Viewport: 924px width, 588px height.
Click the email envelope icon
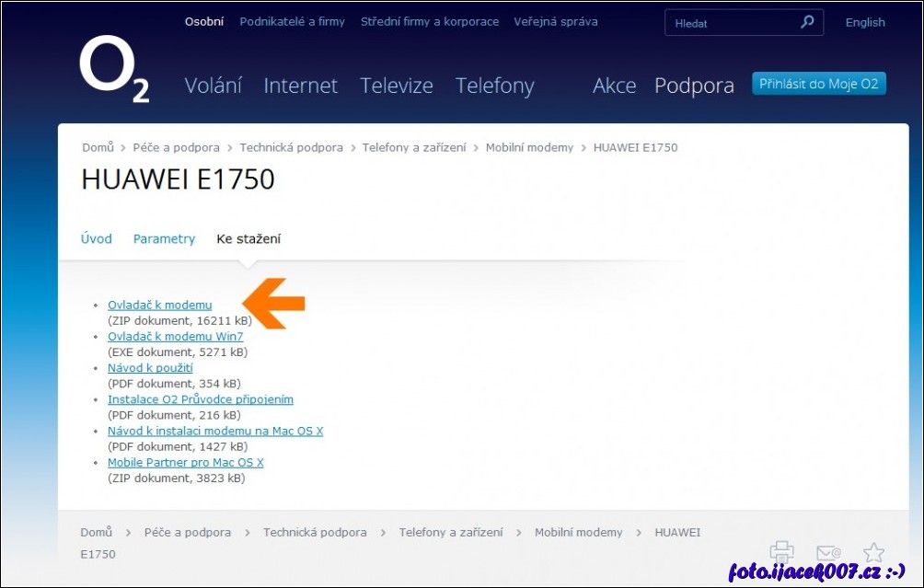coord(827,552)
